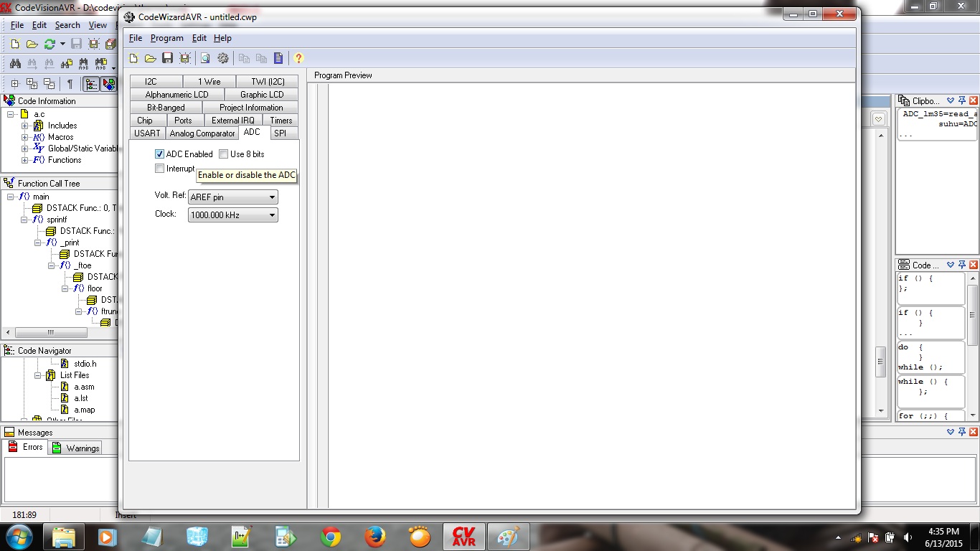Viewport: 980px width, 551px height.
Task: Open Paint from the taskbar
Action: pyautogui.click(x=509, y=537)
